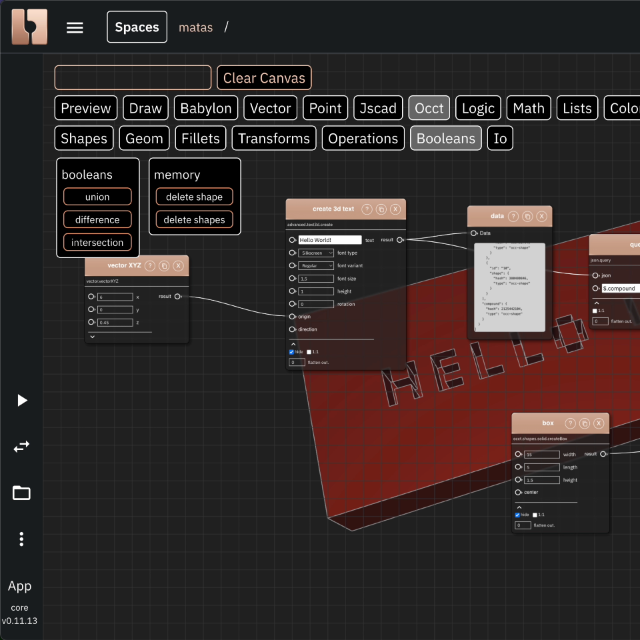
Task: Open the font type dropdown
Action: point(317,253)
